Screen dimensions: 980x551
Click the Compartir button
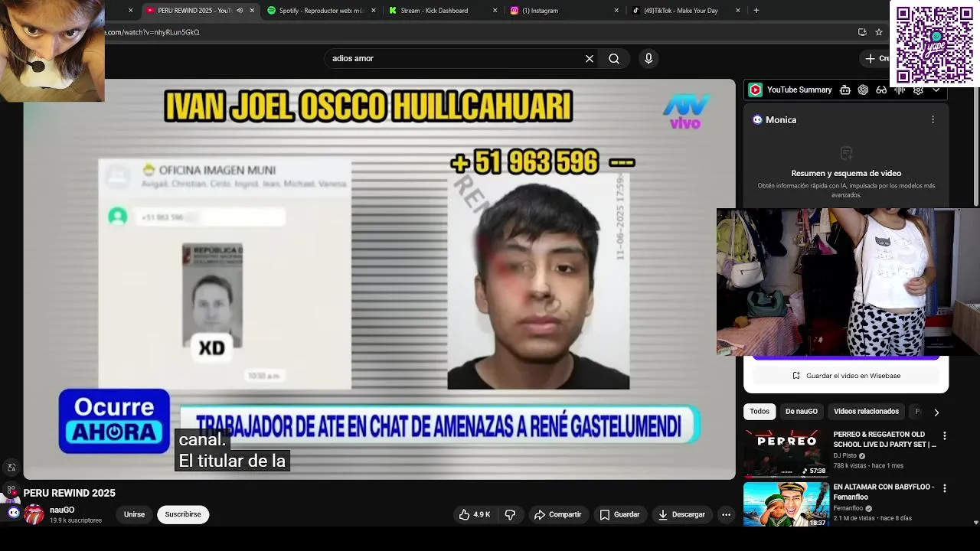[558, 514]
